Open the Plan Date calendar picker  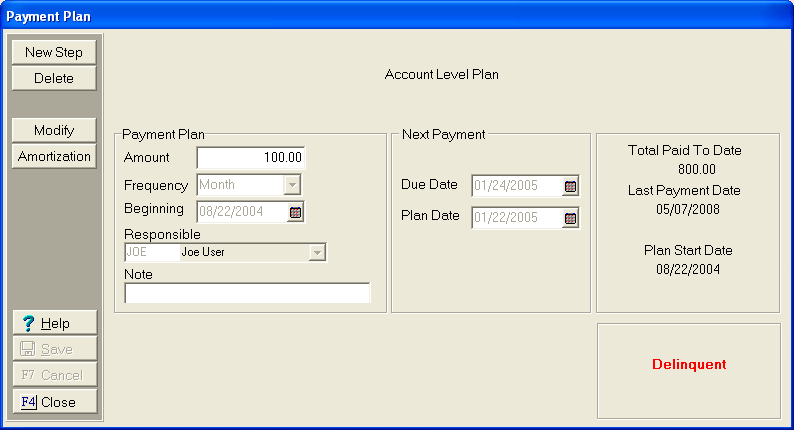coord(570,218)
